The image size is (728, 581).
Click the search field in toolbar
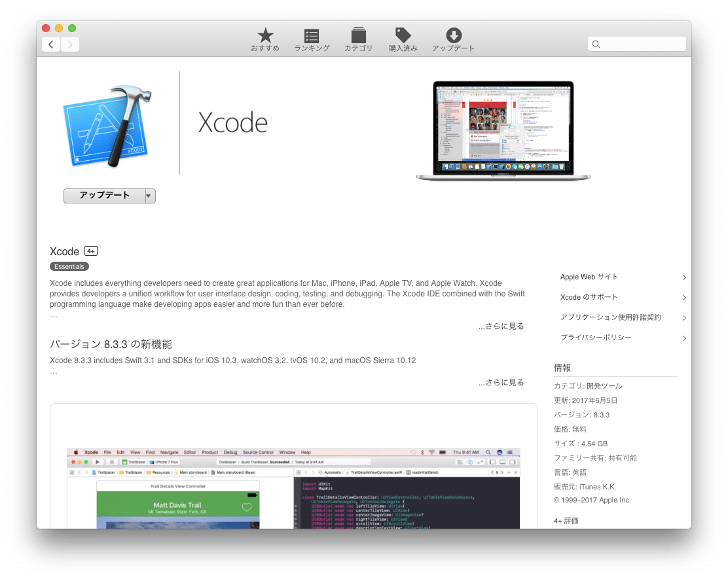[636, 44]
